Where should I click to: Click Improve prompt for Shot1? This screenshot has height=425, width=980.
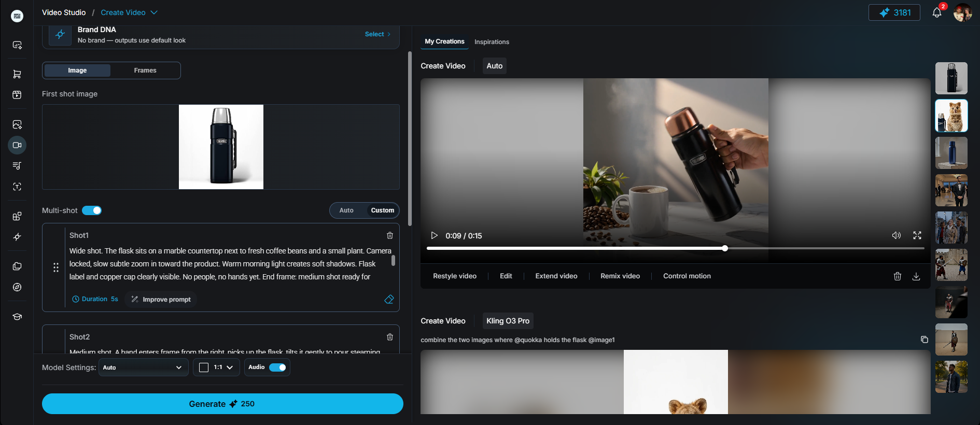[161, 299]
